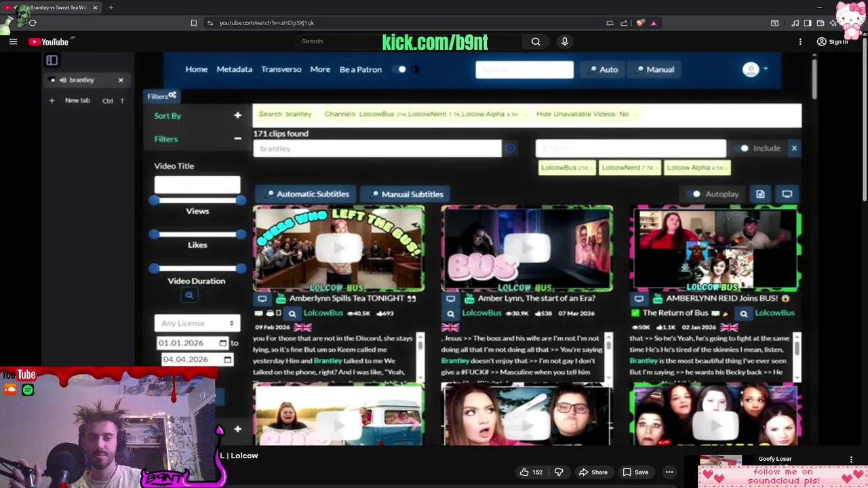Adjust the Likes range slider

(x=197, y=235)
